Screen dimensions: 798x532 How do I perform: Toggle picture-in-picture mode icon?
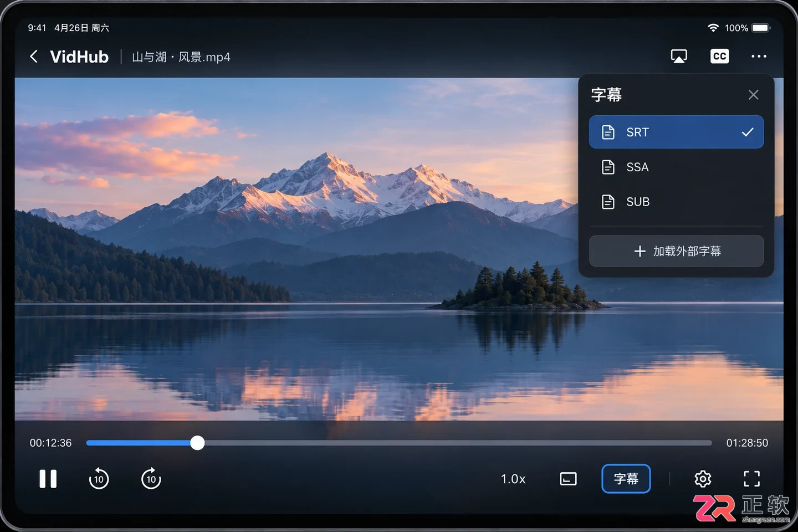tap(568, 479)
